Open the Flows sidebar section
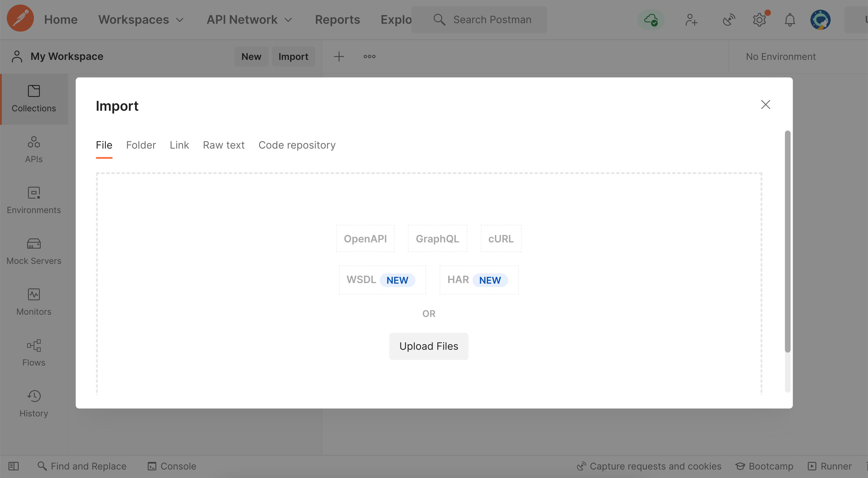The image size is (868, 478). (34, 353)
